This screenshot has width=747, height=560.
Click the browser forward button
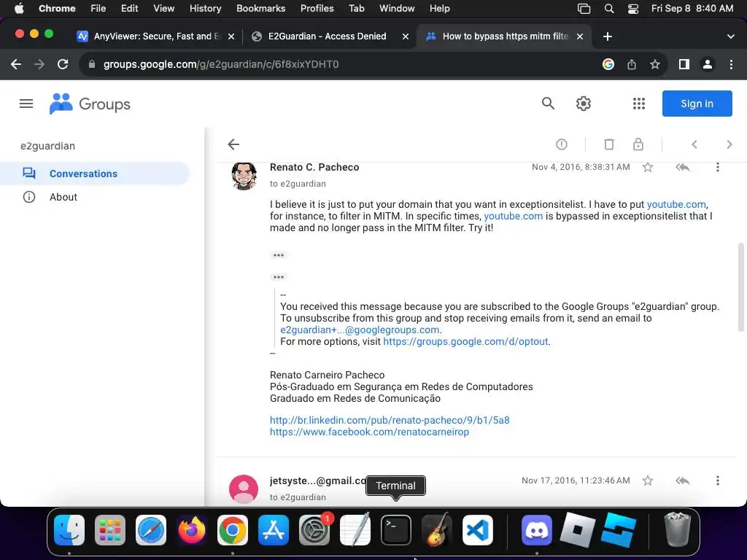click(x=39, y=64)
